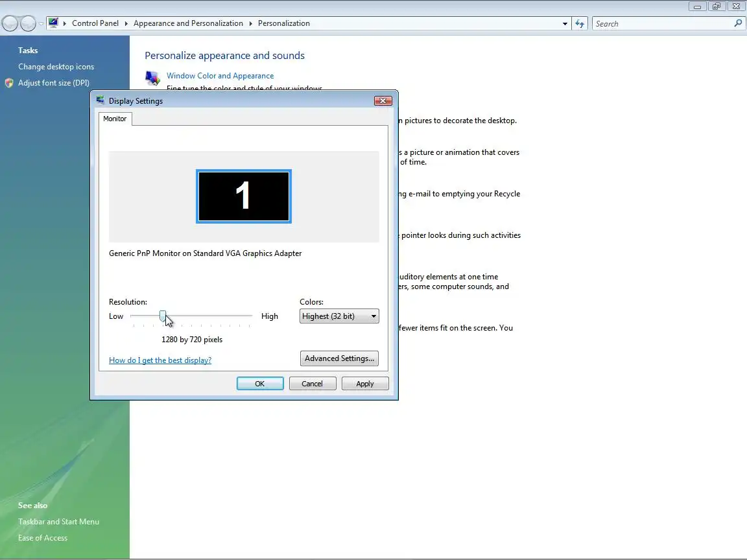
Task: Click the Refresh icon next to address bar
Action: [x=580, y=23]
